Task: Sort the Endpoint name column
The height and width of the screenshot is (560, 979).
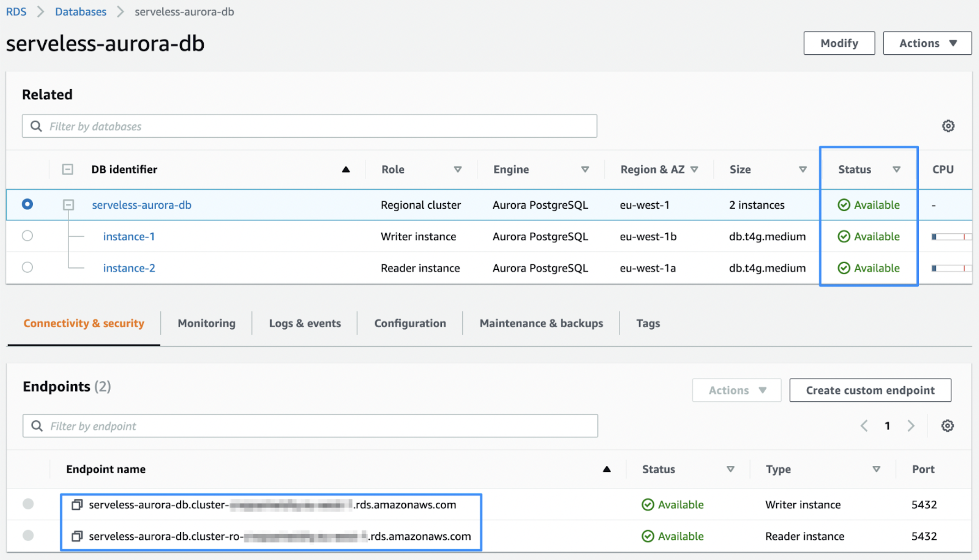Action: [607, 469]
